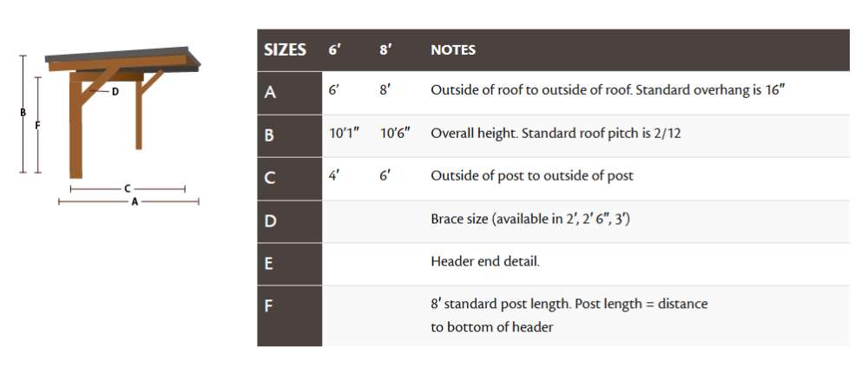Click the 10'6" overall height value

pos(395,134)
